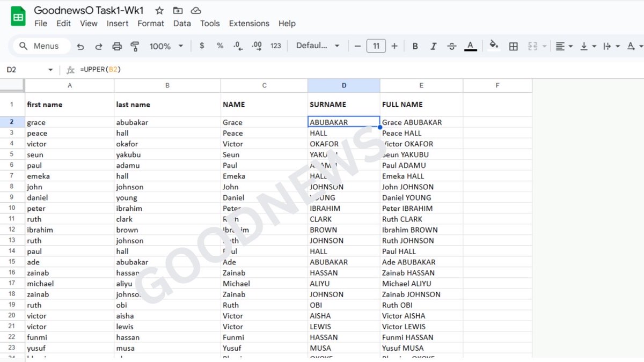Select row 10 header
Screen dimensions: 644x362
[12, 208]
